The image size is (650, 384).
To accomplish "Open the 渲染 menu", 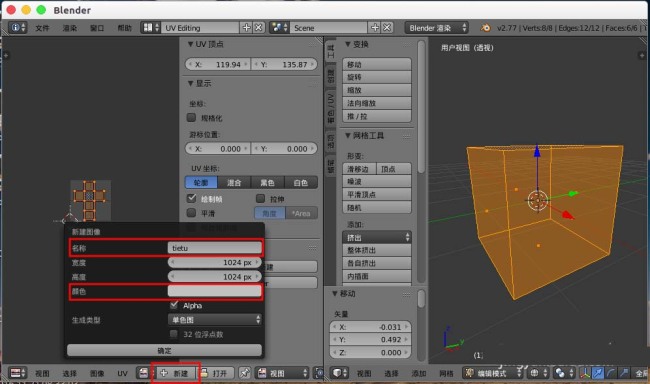I will [x=70, y=28].
